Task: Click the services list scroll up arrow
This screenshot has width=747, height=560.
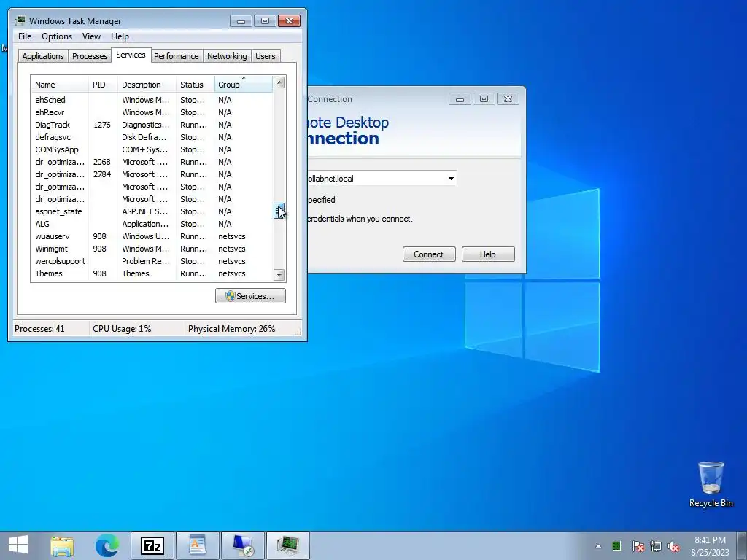Action: click(x=279, y=82)
